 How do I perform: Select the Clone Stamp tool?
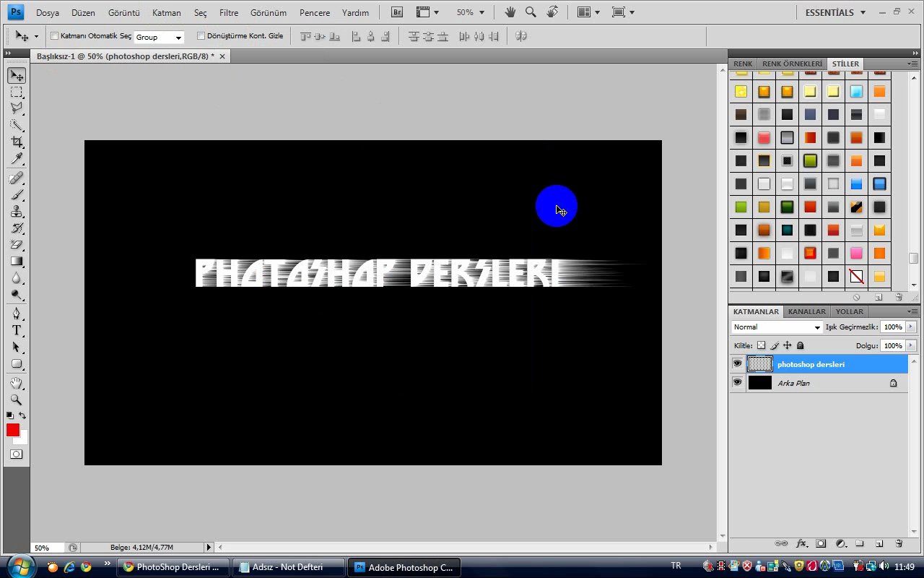pyautogui.click(x=17, y=212)
